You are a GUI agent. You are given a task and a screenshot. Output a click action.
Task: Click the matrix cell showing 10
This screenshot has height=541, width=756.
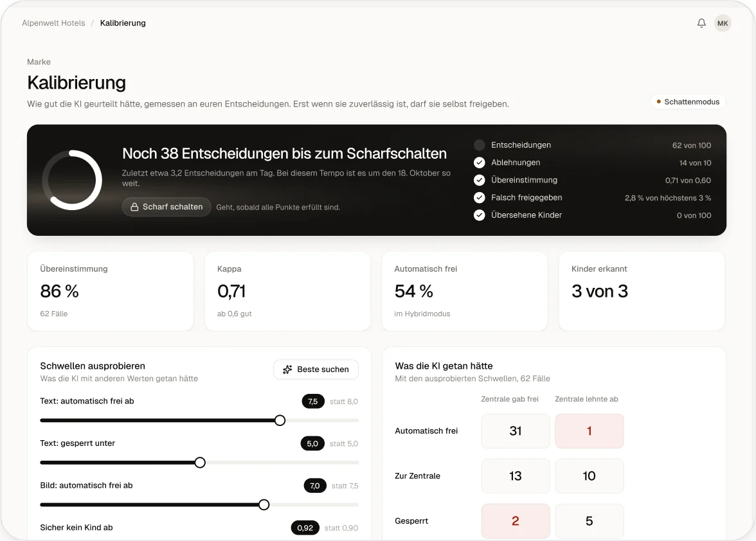click(589, 476)
